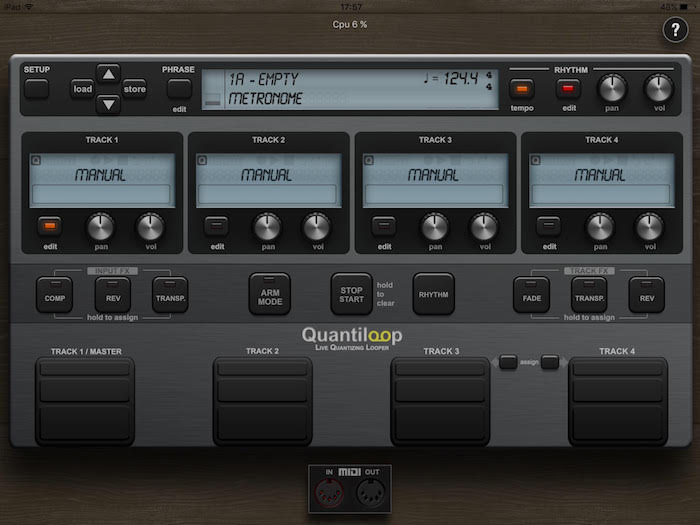Click the Quantiloop logo

[352, 338]
